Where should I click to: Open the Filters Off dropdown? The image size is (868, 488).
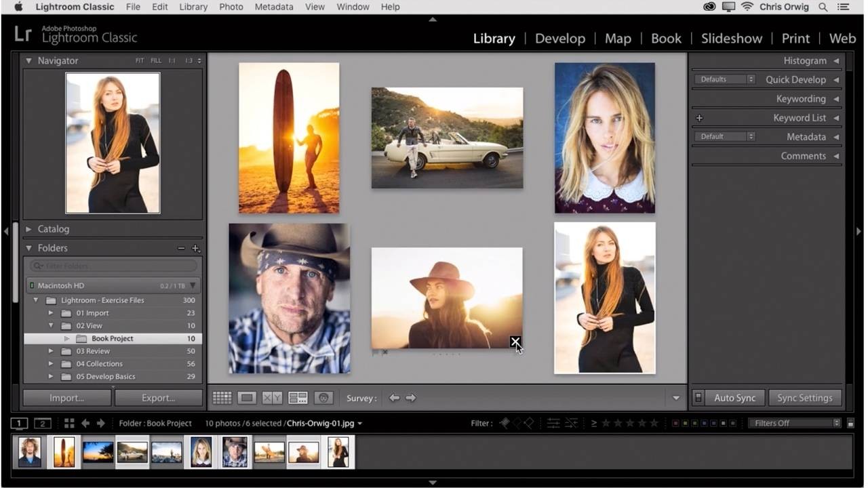(794, 423)
